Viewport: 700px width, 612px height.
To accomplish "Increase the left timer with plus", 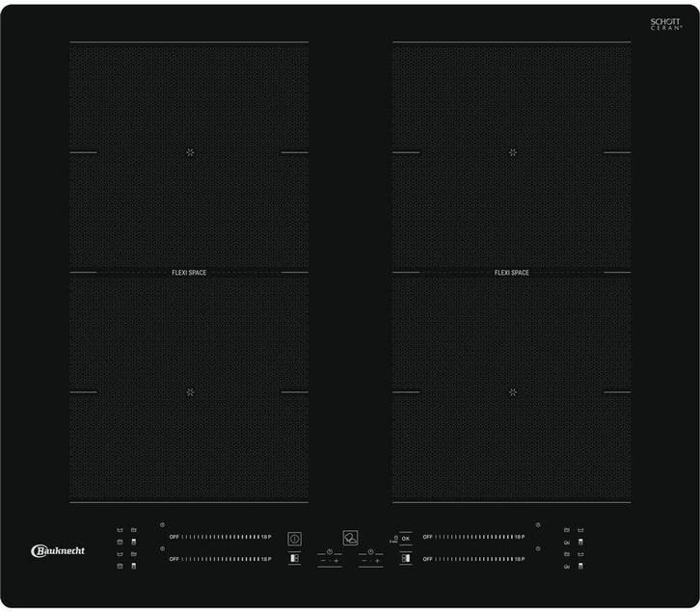I will (337, 561).
